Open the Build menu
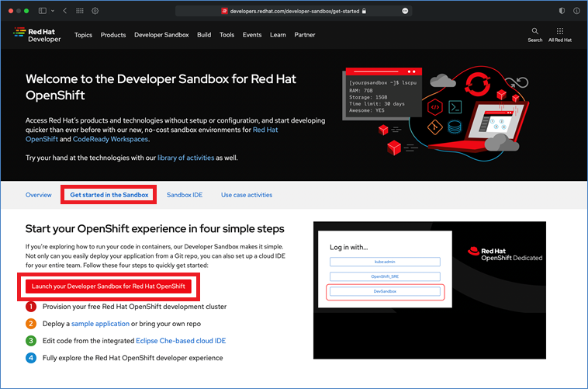588x389 pixels. [x=204, y=35]
